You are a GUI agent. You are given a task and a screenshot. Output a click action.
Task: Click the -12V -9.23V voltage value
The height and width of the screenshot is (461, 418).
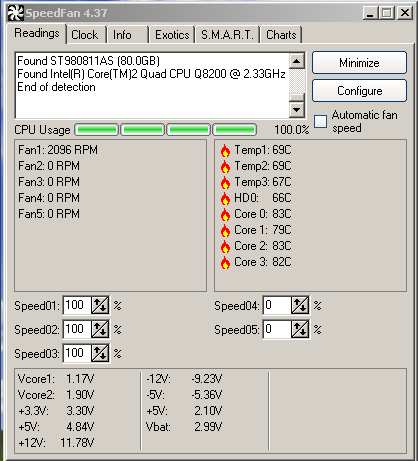click(207, 379)
